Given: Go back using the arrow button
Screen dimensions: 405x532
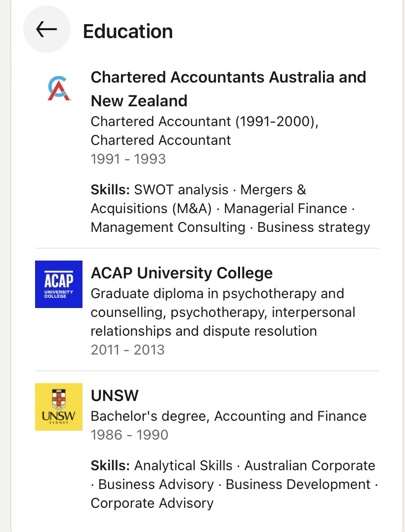Looking at the screenshot, I should [x=46, y=30].
